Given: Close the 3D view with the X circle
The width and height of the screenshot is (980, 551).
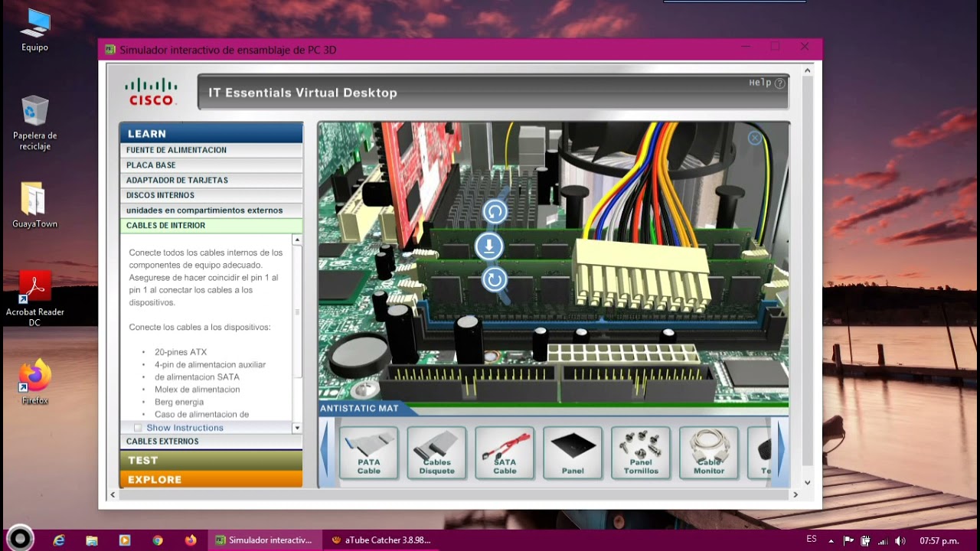Looking at the screenshot, I should (755, 138).
